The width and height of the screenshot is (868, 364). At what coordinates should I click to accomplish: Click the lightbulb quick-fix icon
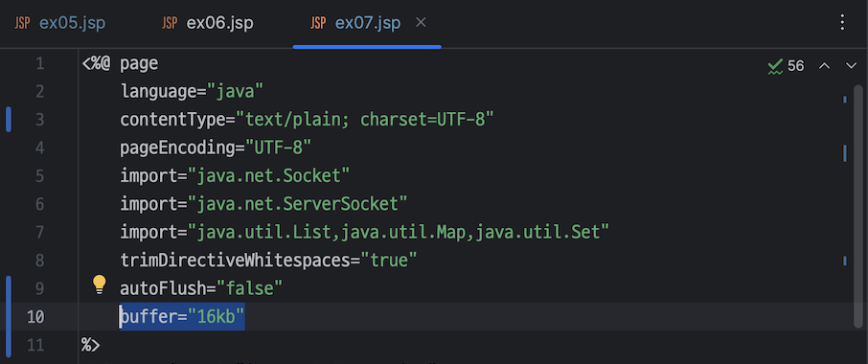(x=99, y=284)
